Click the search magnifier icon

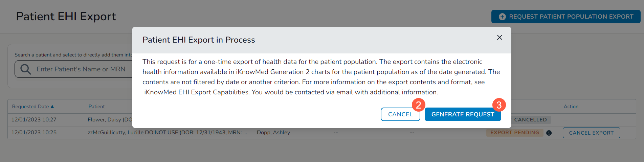coord(26,69)
